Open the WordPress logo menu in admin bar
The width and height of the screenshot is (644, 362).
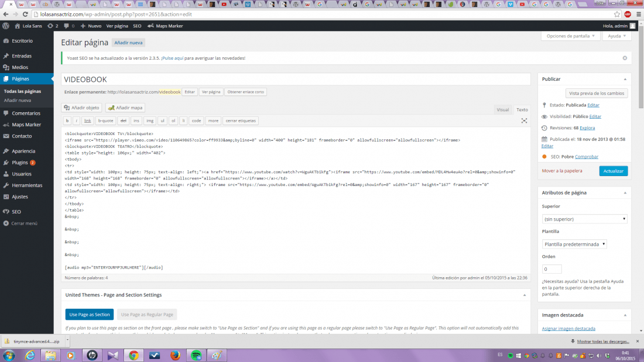pos(6,26)
